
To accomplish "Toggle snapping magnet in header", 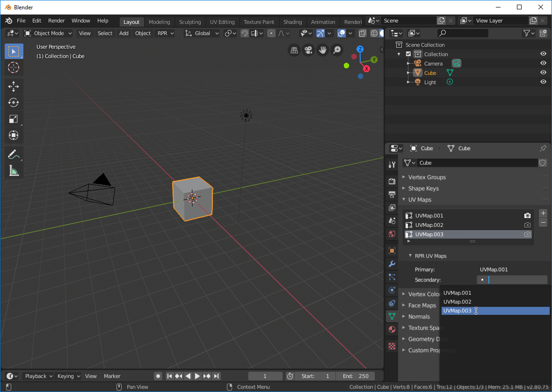I will coord(244,33).
